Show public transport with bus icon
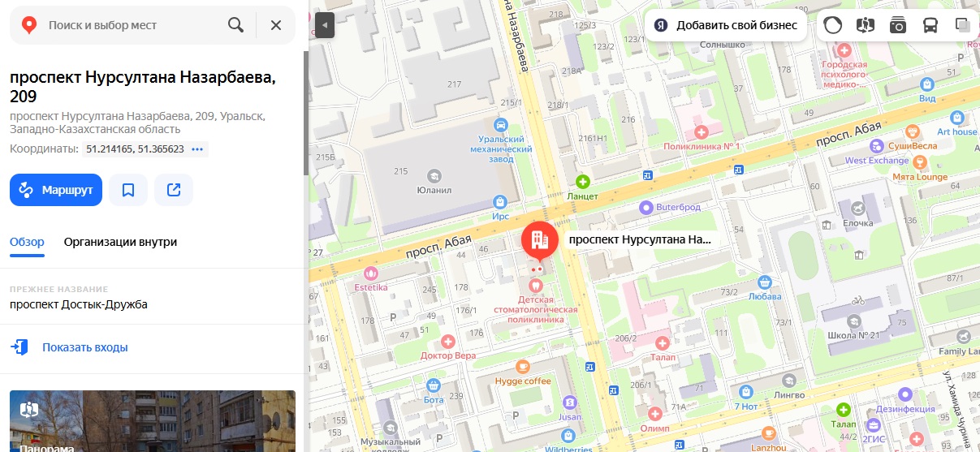Image resolution: width=980 pixels, height=452 pixels. pyautogui.click(x=930, y=25)
